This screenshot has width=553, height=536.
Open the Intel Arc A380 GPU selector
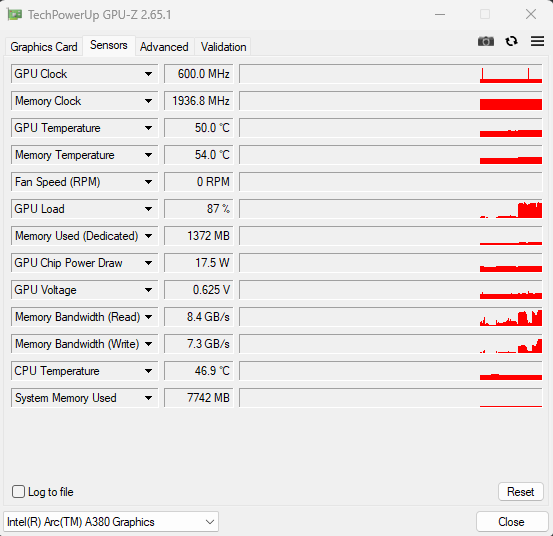tap(111, 522)
